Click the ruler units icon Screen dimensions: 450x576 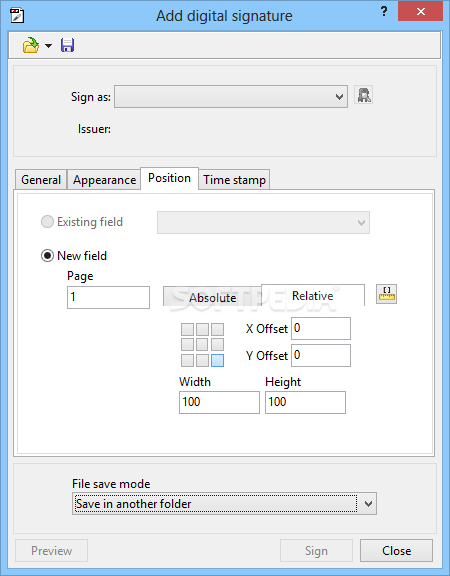(x=386, y=294)
